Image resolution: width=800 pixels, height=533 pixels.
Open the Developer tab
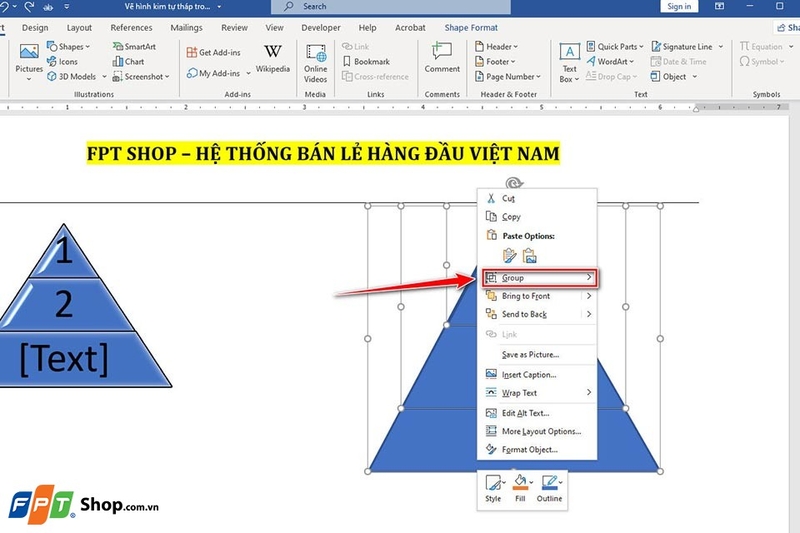pyautogui.click(x=321, y=28)
